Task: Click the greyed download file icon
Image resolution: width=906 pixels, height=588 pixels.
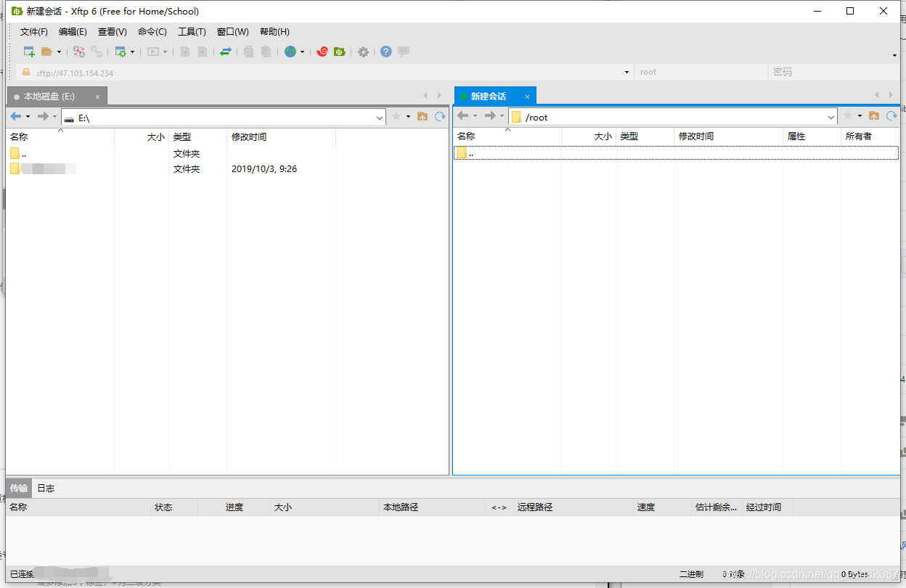Action: click(x=185, y=52)
